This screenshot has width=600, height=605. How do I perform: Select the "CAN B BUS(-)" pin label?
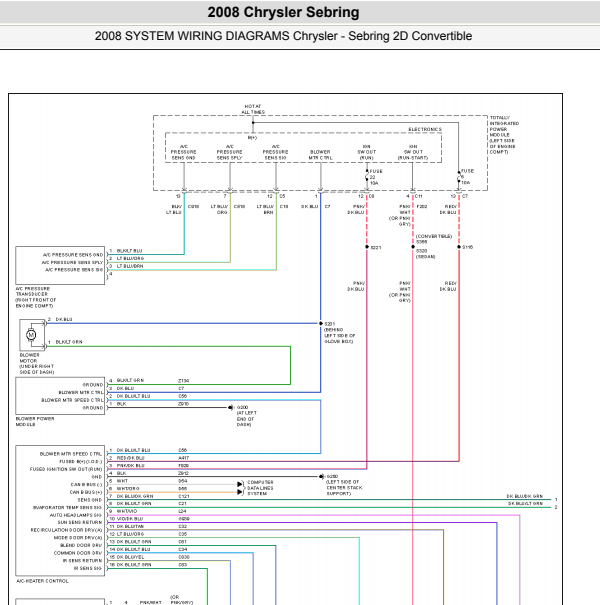tap(86, 485)
